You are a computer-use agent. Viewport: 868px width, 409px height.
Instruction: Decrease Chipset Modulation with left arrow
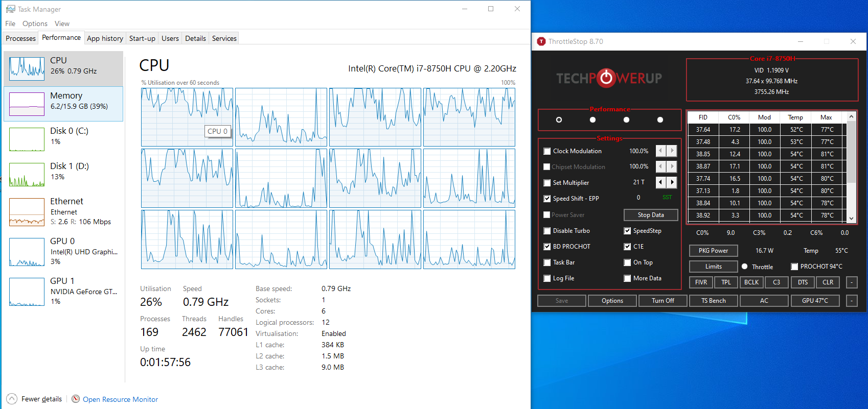[660, 166]
